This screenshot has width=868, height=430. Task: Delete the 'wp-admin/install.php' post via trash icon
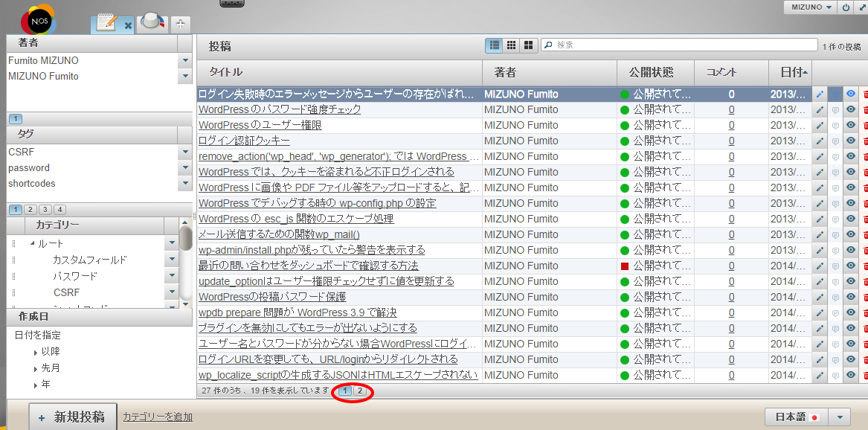[865, 250]
